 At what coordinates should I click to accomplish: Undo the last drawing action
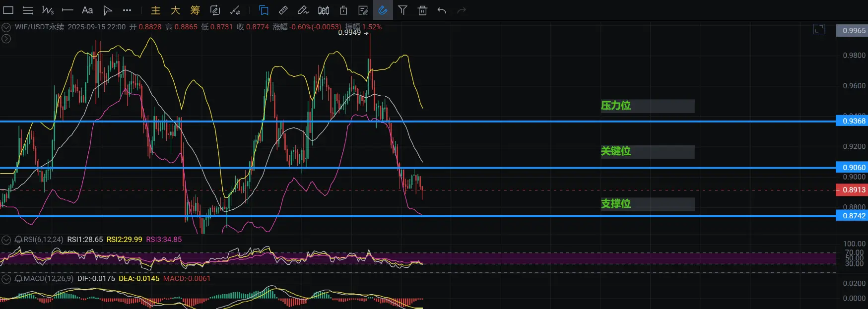[x=442, y=10]
